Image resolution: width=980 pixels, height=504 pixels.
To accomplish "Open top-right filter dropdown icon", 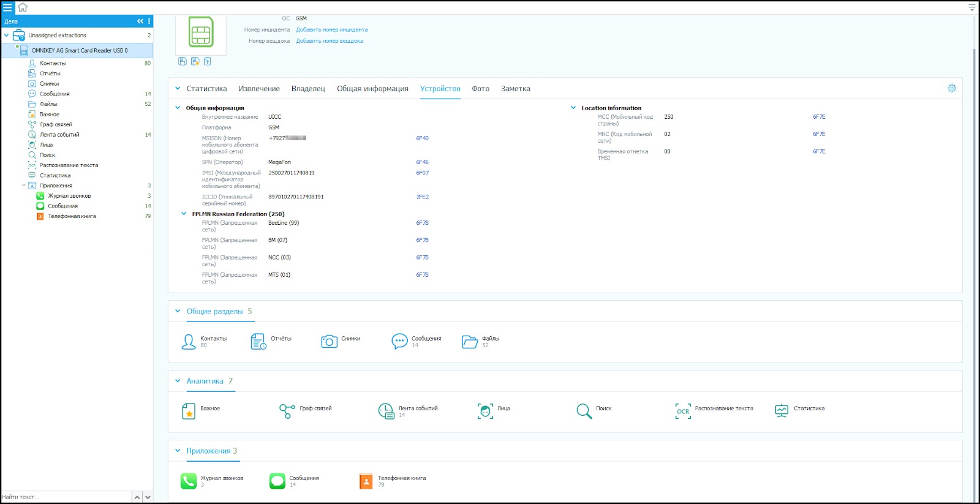I will 971,7.
